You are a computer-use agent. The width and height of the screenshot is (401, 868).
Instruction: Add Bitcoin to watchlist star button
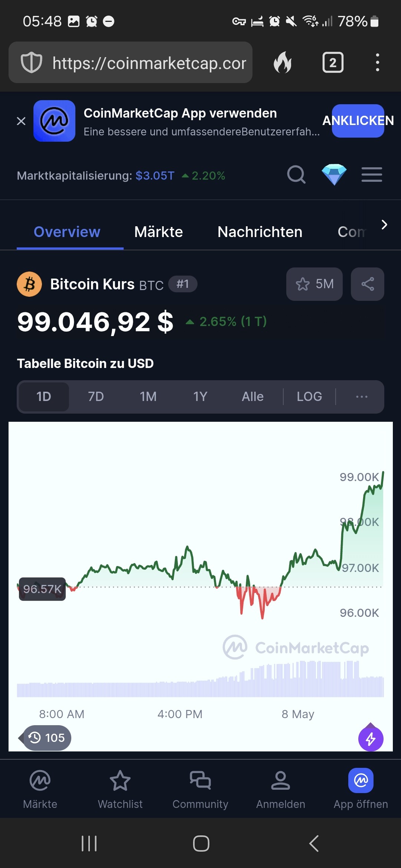click(x=314, y=284)
